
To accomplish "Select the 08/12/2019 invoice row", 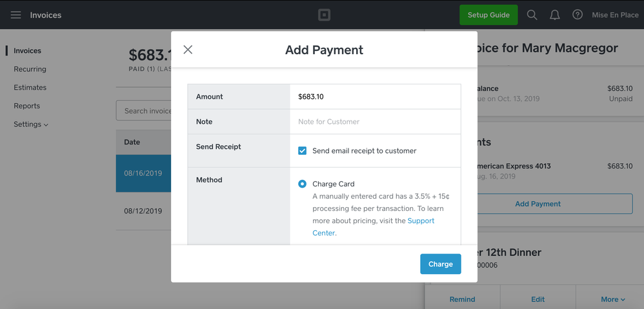I will tap(143, 211).
